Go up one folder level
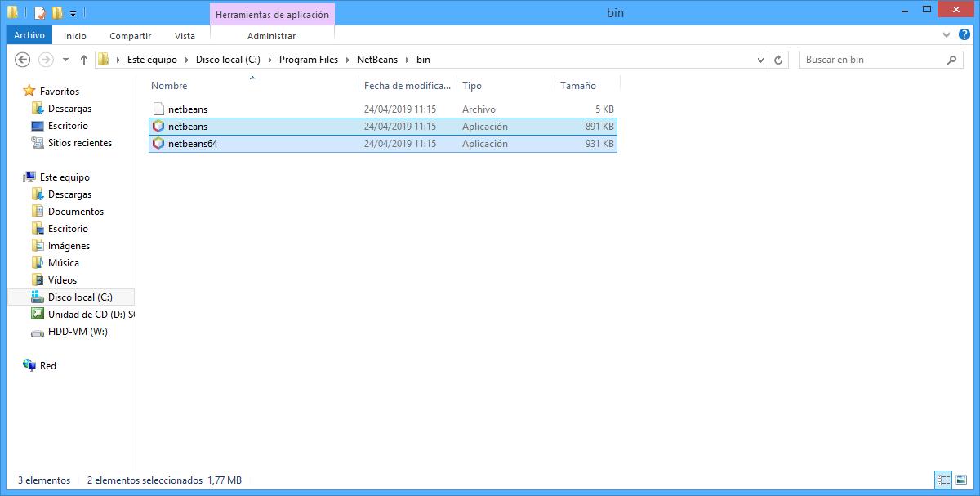 click(x=83, y=60)
